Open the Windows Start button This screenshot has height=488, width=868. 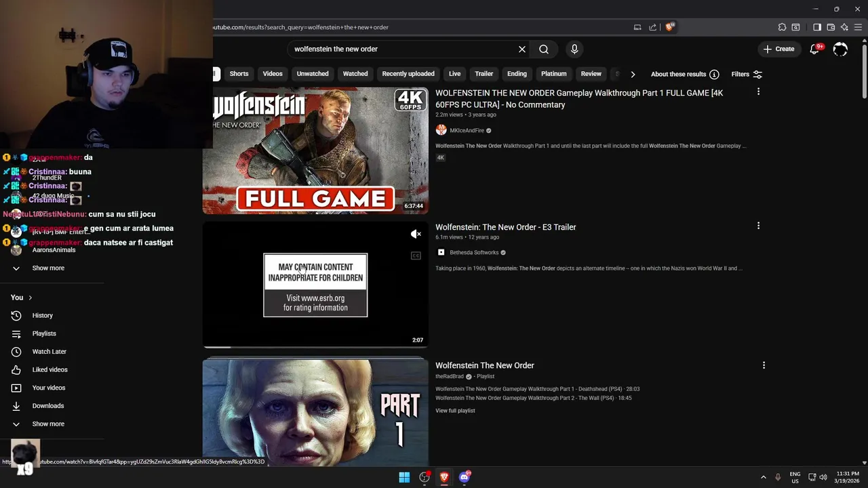click(404, 477)
